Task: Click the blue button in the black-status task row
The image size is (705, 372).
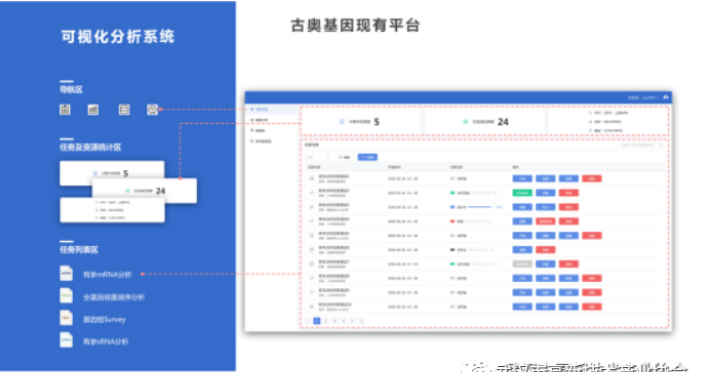Action: click(x=522, y=250)
